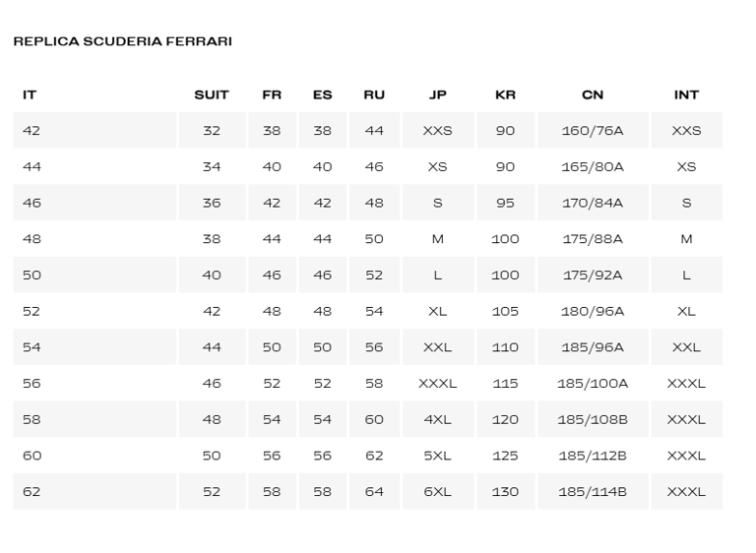Image resolution: width=756 pixels, height=553 pixels.
Task: Click the IT column header
Action: pos(30,94)
